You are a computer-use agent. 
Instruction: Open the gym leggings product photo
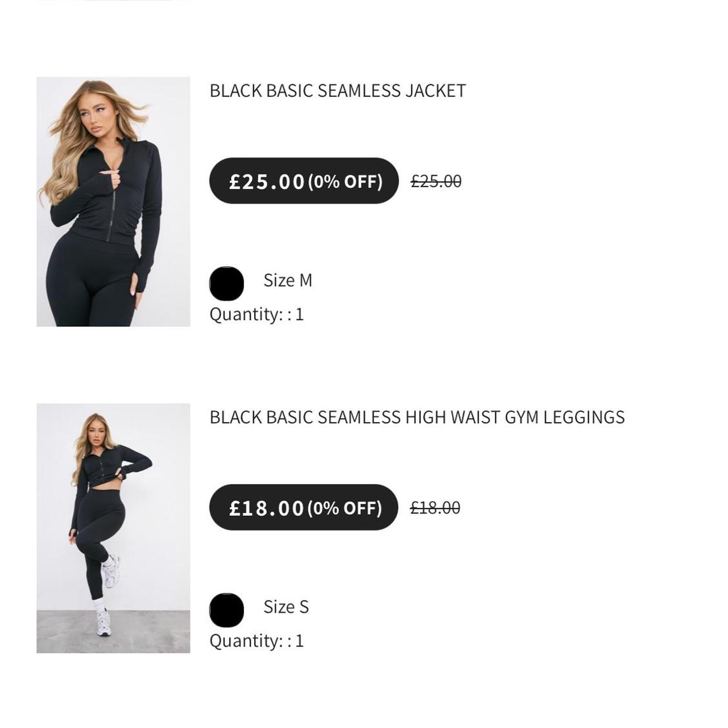coord(113,528)
